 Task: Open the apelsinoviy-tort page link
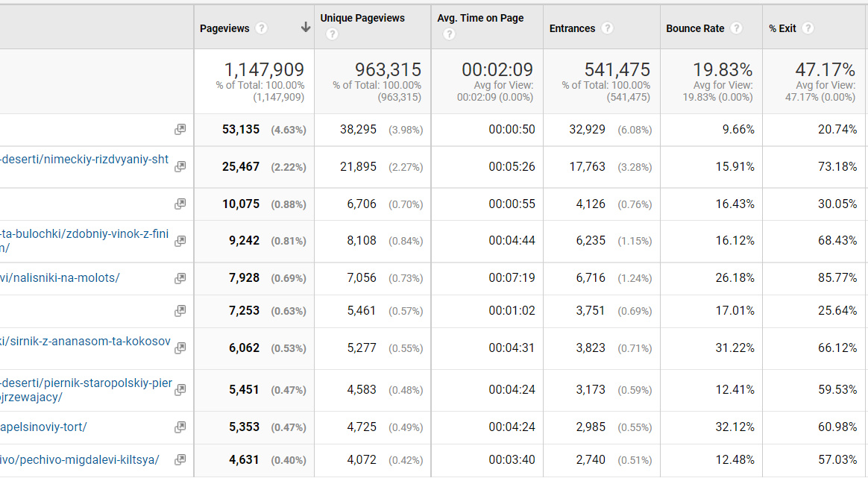(43, 427)
